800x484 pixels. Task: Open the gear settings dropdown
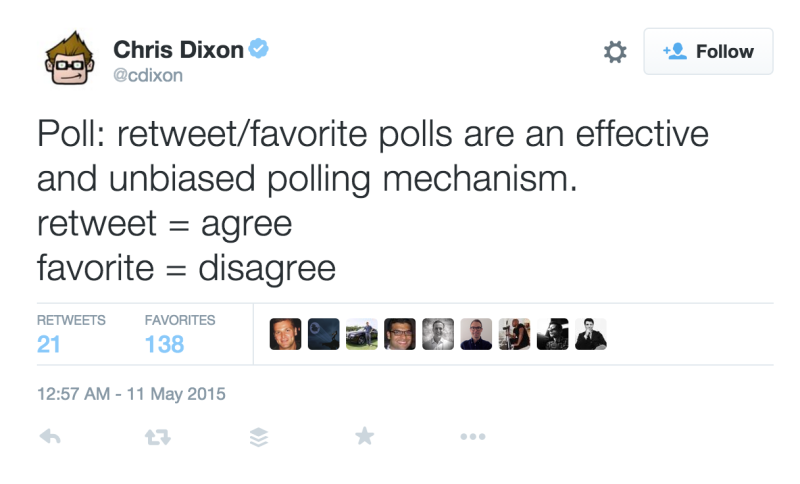click(x=615, y=52)
